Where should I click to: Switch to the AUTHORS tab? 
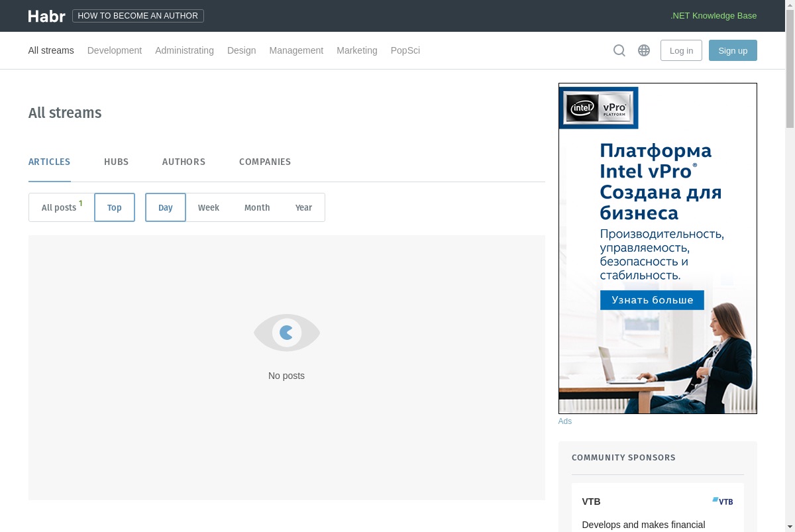(184, 162)
